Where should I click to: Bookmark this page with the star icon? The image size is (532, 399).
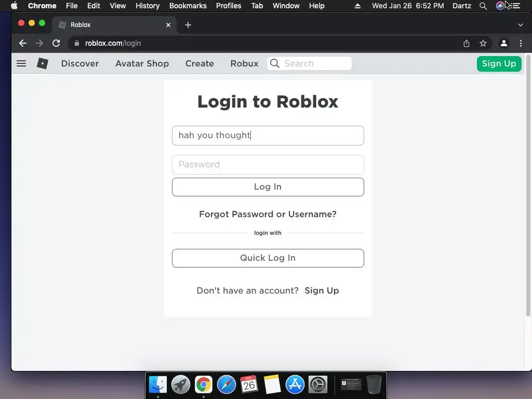click(x=483, y=43)
